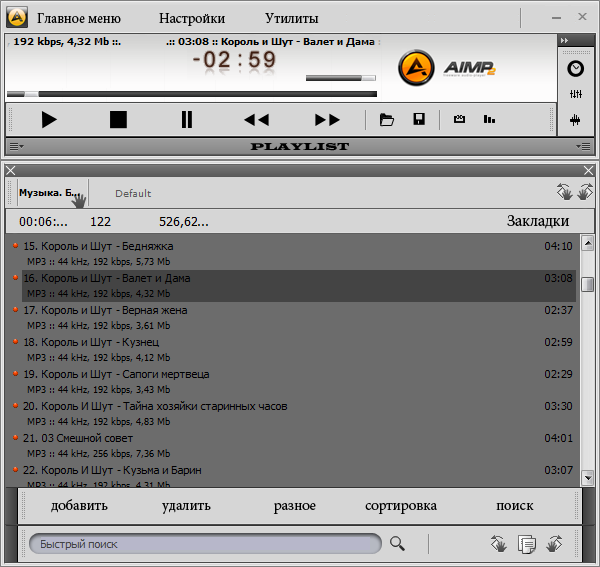This screenshot has height=567, width=600.
Task: Open the playlist bar right menu dropdown
Action: 583,147
